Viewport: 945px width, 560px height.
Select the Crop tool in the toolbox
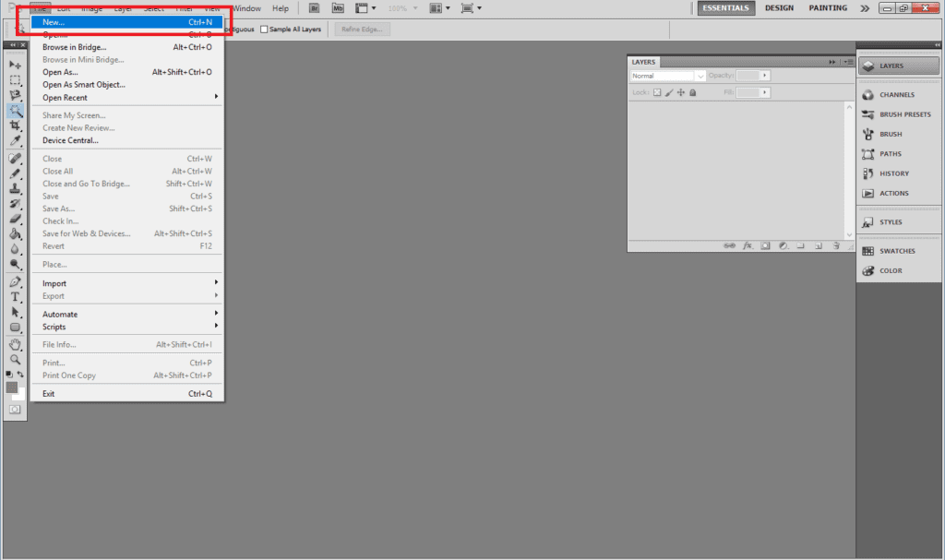[15, 125]
